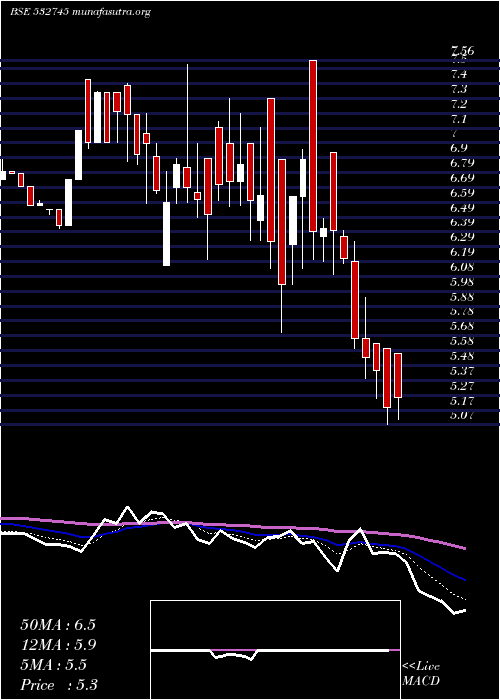
Task: Click the Price : 5.3 reading
Action: (x=59, y=685)
